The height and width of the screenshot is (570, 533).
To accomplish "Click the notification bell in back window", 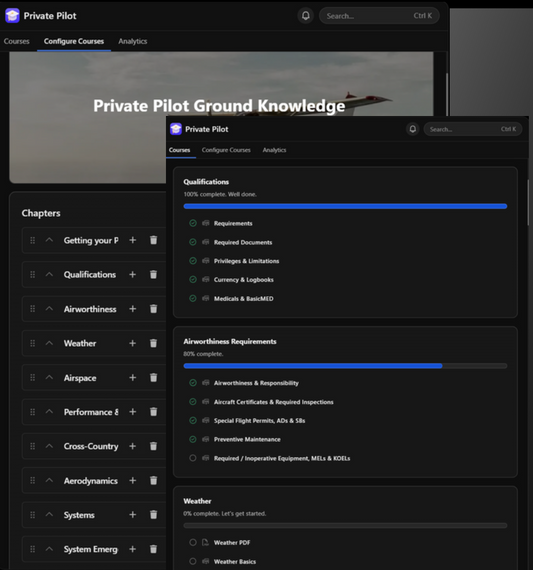I will pyautogui.click(x=306, y=16).
